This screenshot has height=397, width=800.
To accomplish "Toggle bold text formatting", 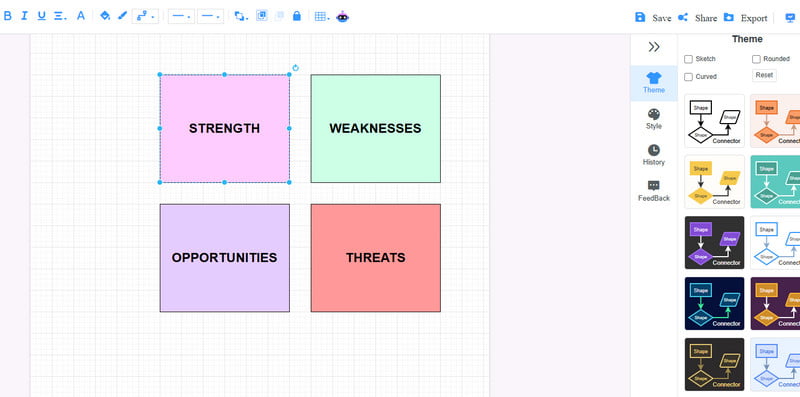I will coord(7,16).
